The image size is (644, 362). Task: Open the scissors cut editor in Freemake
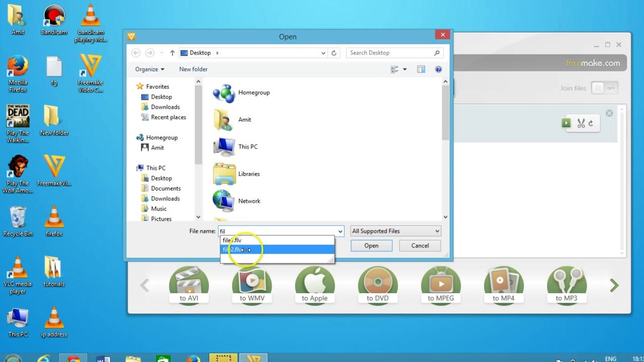point(581,123)
